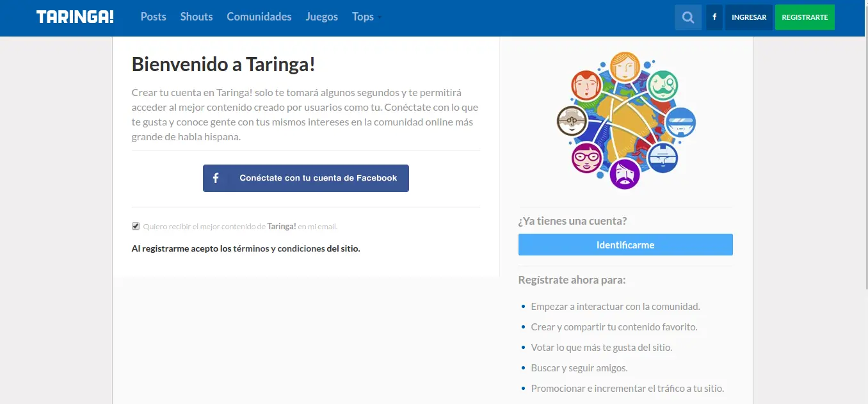Click text 'Regístrate ahora para:'
868x404 pixels.
[x=572, y=280]
